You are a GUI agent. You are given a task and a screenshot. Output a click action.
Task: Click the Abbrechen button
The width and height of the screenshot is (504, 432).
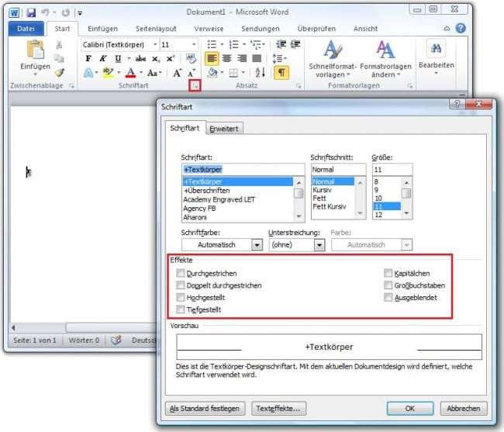463,408
